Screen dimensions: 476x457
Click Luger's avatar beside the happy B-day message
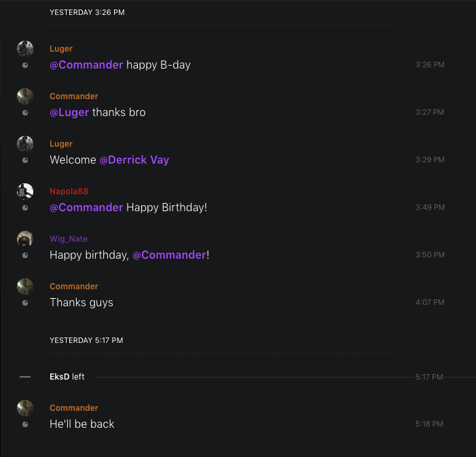tap(25, 49)
